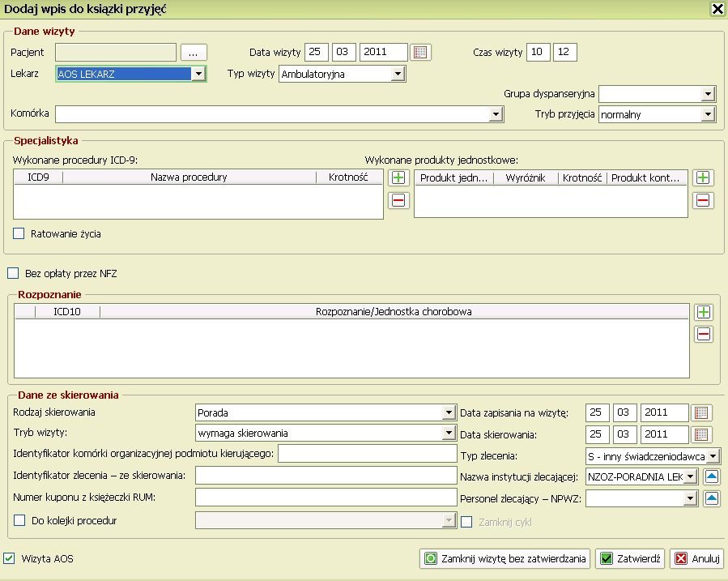Open the Tryb przyjęcia dropdown
728x581 pixels.
[708, 114]
